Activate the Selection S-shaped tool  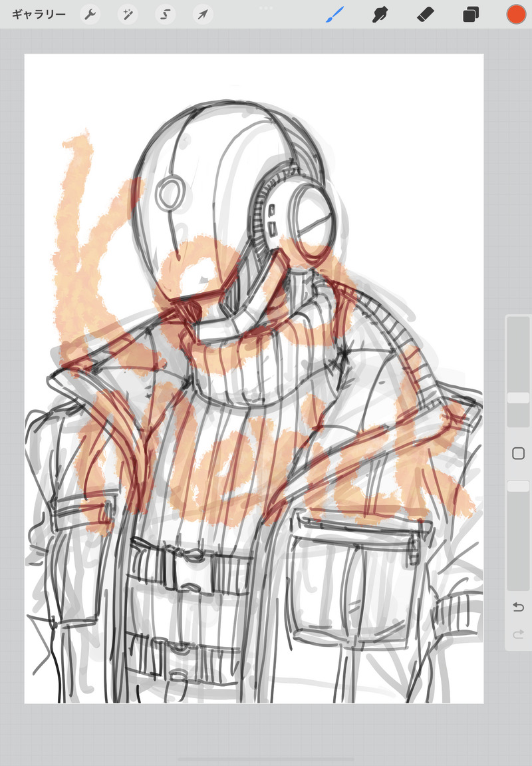pyautogui.click(x=166, y=15)
